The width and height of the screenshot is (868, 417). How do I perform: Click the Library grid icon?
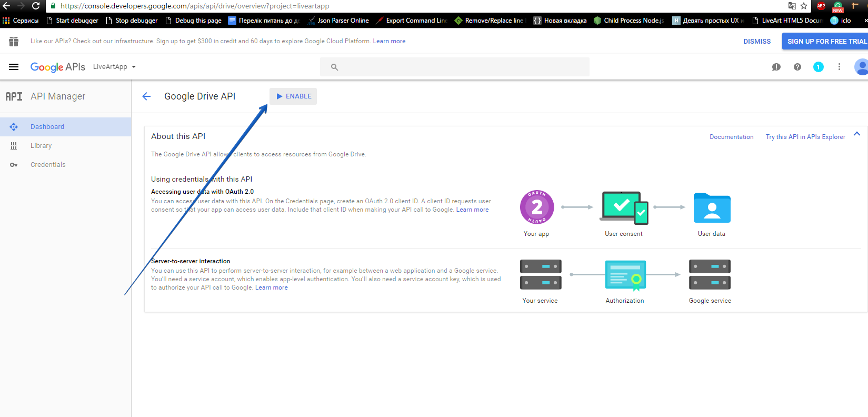[x=14, y=146]
